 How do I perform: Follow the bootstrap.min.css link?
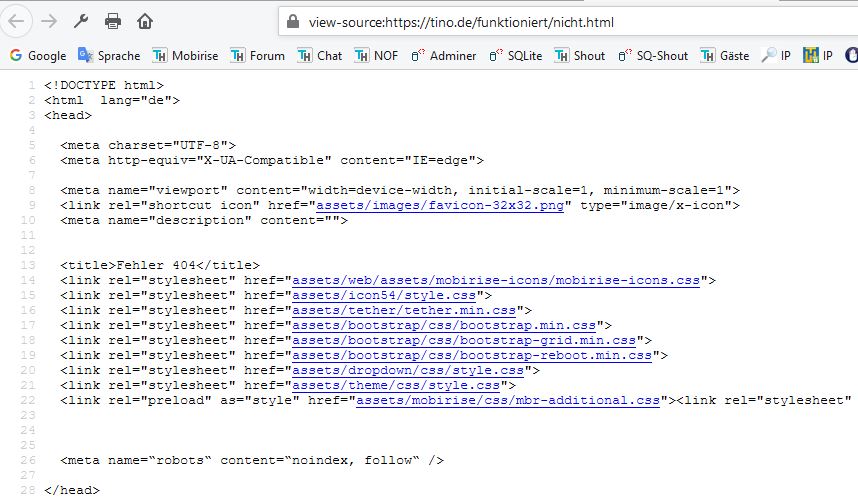coord(444,325)
